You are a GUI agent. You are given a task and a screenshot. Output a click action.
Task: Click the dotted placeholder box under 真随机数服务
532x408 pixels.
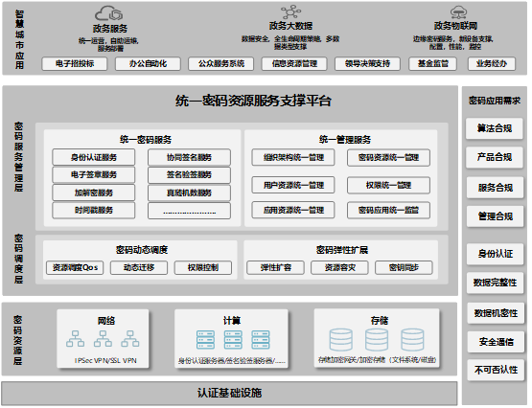[189, 211]
